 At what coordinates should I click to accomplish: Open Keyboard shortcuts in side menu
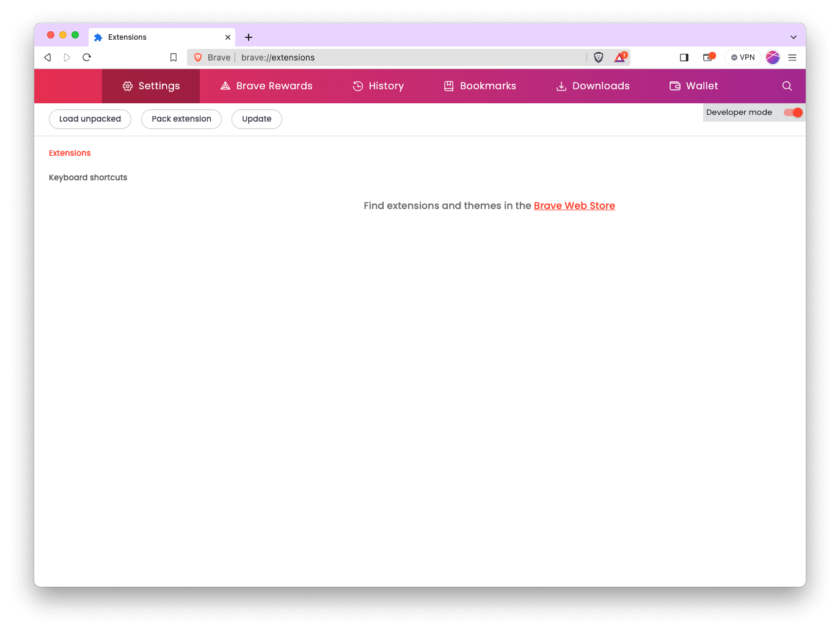tap(88, 178)
